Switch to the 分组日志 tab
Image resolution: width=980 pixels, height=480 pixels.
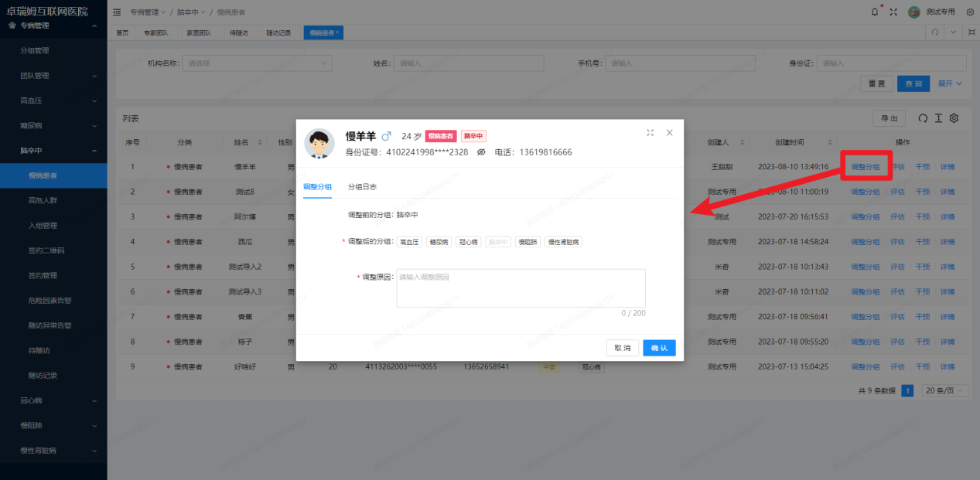point(362,187)
